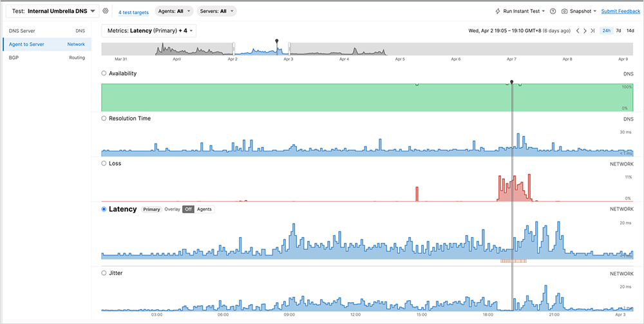Select the Availability metric radio button

pyautogui.click(x=104, y=73)
